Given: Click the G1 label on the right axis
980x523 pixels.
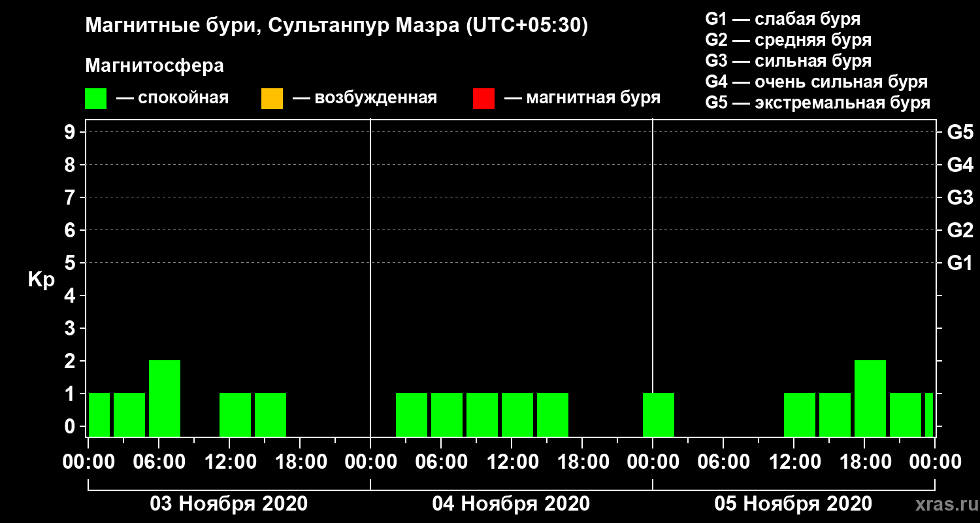Looking at the screenshot, I should click(960, 263).
